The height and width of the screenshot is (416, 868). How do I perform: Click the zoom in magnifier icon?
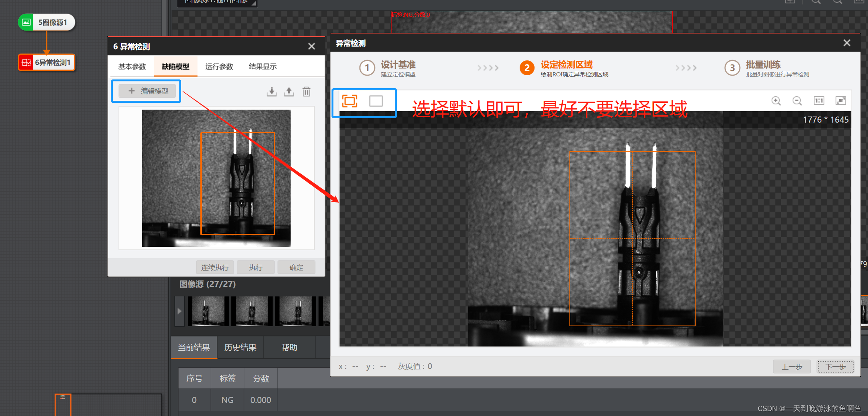pos(776,101)
